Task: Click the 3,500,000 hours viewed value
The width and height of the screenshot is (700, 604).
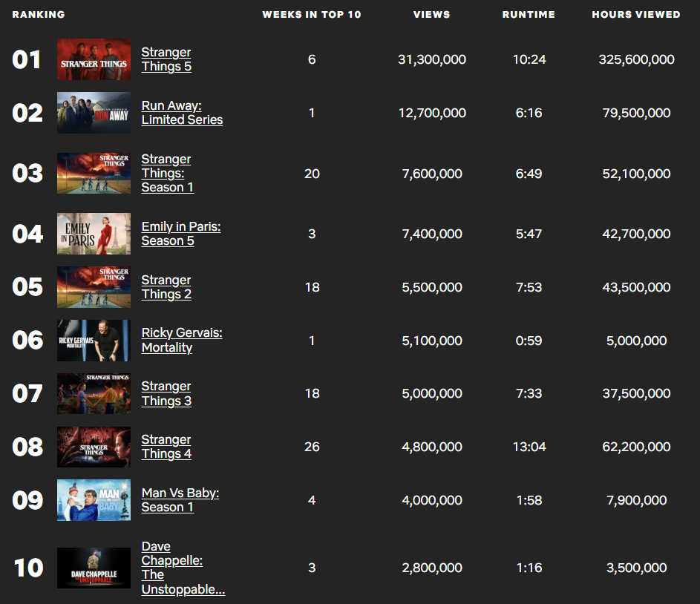Action: pyautogui.click(x=636, y=568)
